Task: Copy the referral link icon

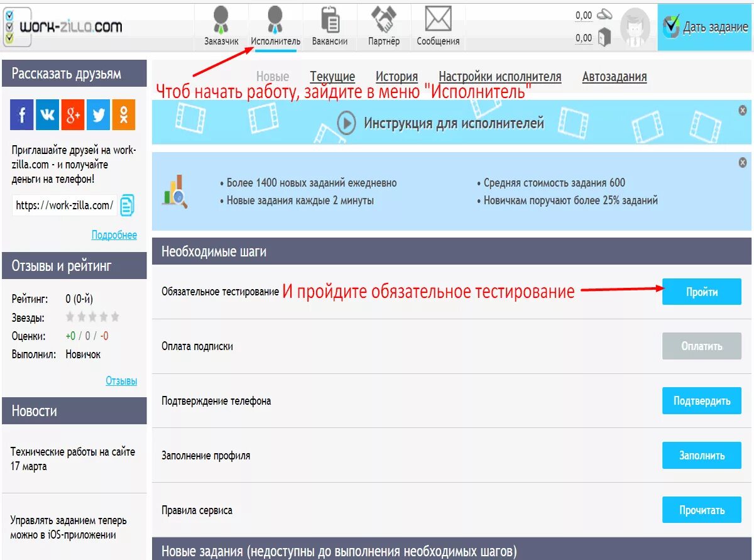Action: coord(127,206)
